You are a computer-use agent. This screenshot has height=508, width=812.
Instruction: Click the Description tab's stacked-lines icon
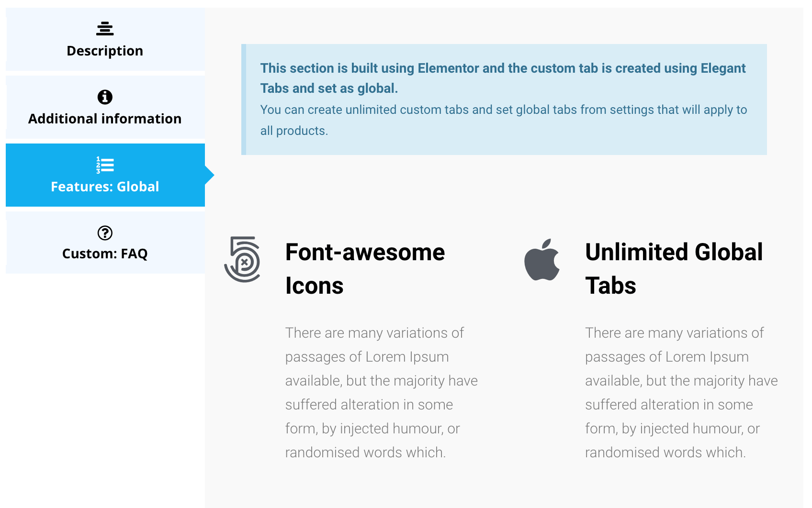pyautogui.click(x=105, y=29)
